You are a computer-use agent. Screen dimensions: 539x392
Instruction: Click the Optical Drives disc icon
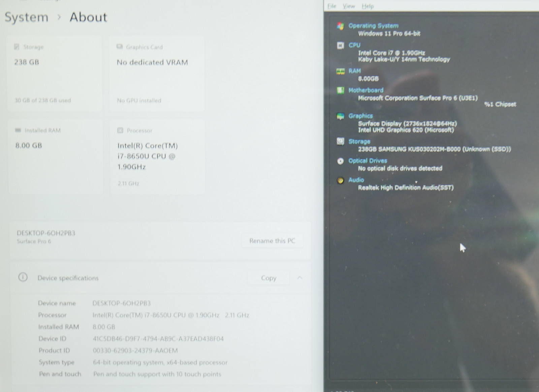click(341, 161)
